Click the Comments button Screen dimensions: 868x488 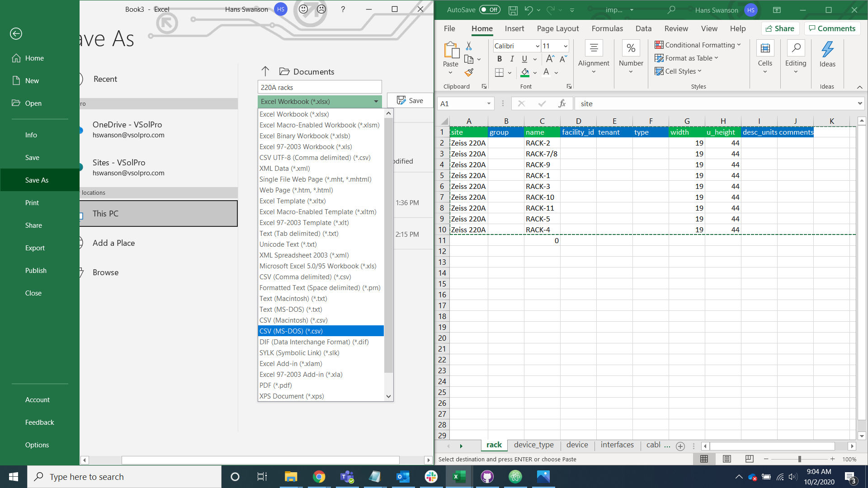[x=832, y=28]
